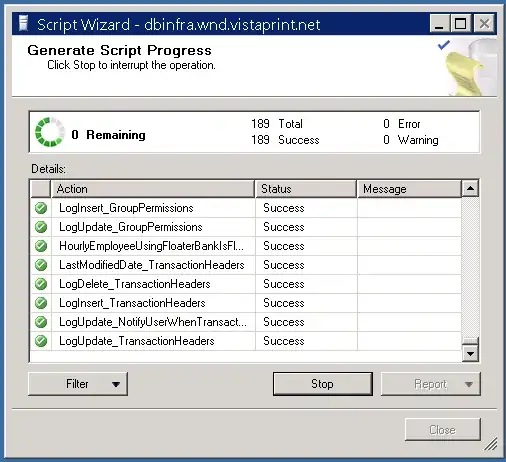Click the details list scroll down arrow
The width and height of the screenshot is (506, 462).
pos(470,353)
